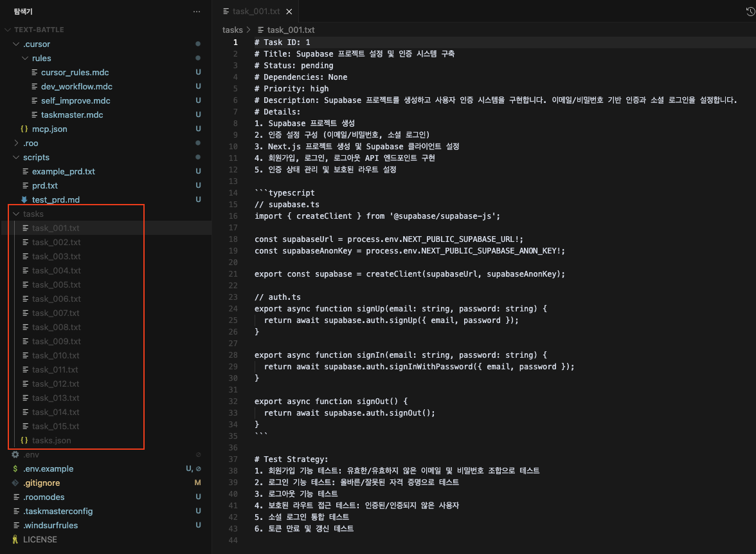Open tasks.json file
This screenshot has width=756, height=554.
[x=51, y=440]
